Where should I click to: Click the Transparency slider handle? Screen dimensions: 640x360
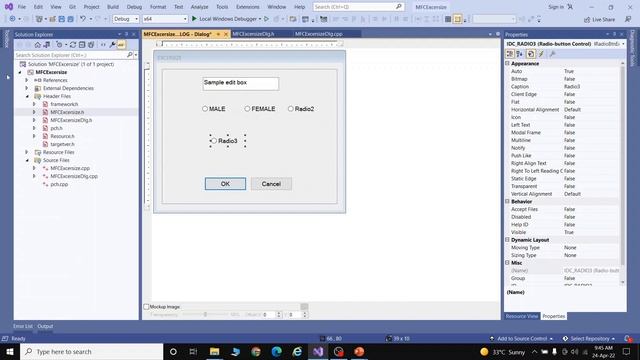[205, 314]
